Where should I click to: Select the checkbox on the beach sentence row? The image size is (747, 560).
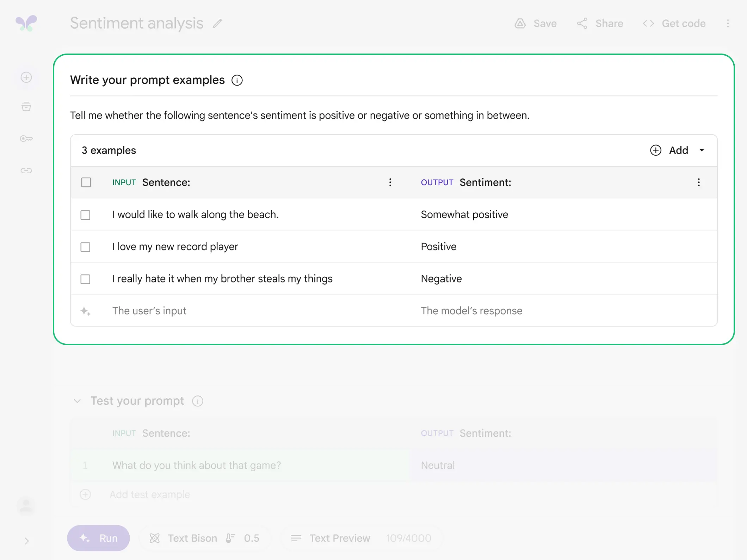coord(85,214)
